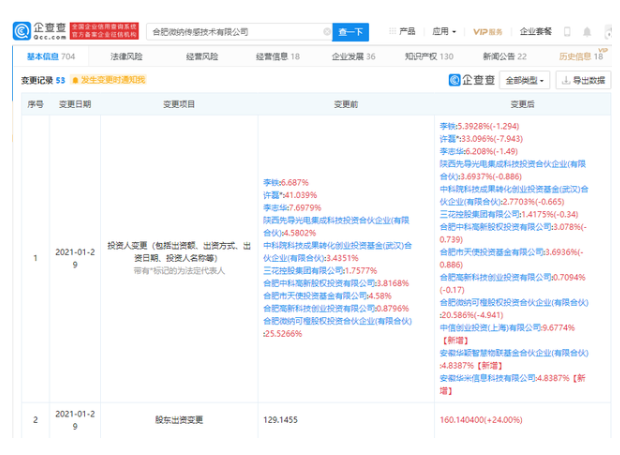This screenshot has width=620, height=455.
Task: Click 企业套餐 in top navigation
Action: pyautogui.click(x=536, y=32)
